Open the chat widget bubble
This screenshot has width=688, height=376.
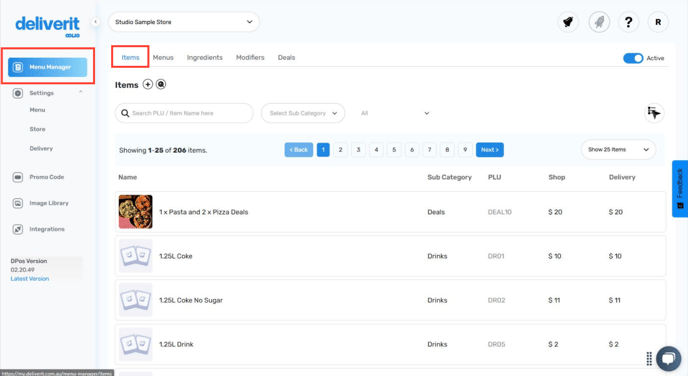coord(668,358)
